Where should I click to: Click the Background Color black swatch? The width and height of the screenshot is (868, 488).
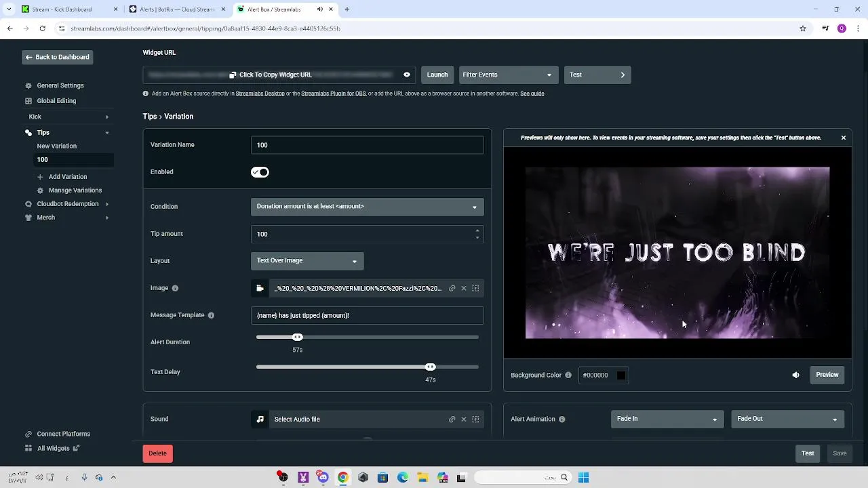click(x=620, y=375)
